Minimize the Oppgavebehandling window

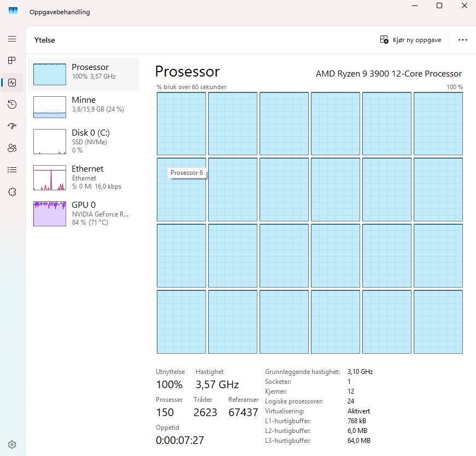(x=415, y=5)
